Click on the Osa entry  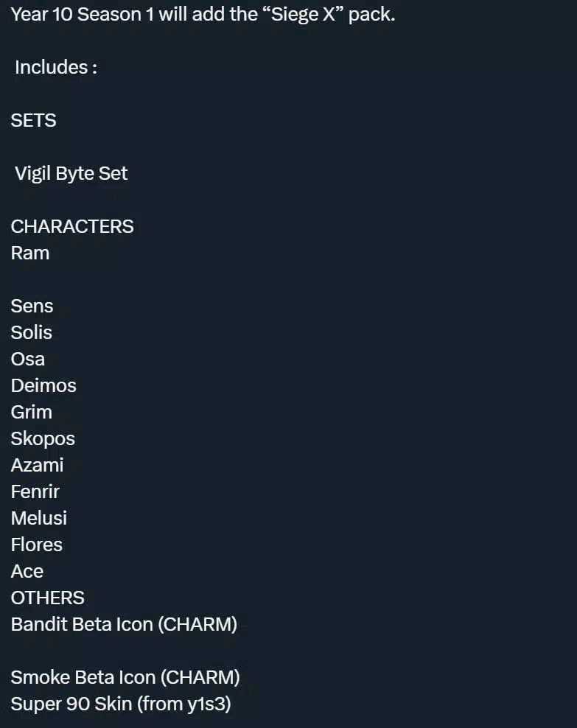(28, 359)
